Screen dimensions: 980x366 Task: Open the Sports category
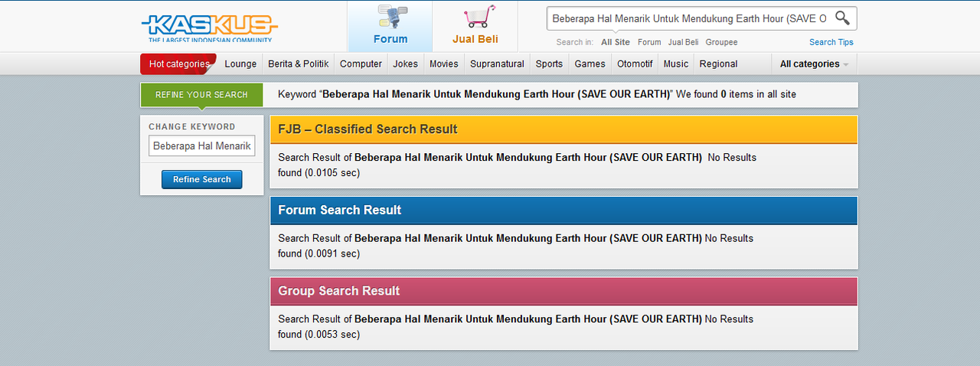click(x=549, y=64)
